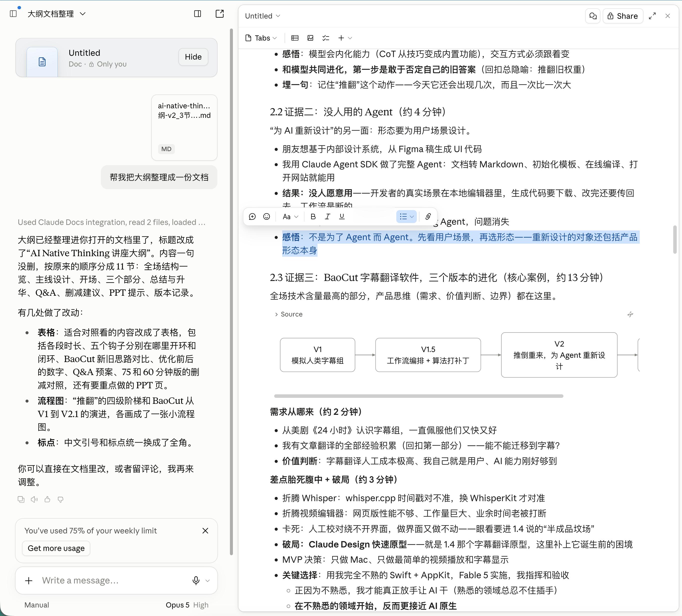Open the Untitled doc file thumbnail icon
The width and height of the screenshot is (682, 616).
pos(42,62)
